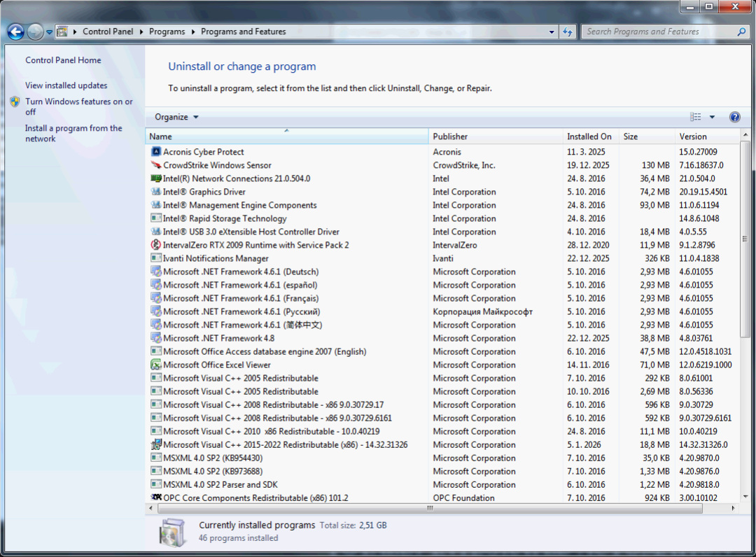
Task: Click the Acronis Cyber Protect program icon
Action: (156, 152)
